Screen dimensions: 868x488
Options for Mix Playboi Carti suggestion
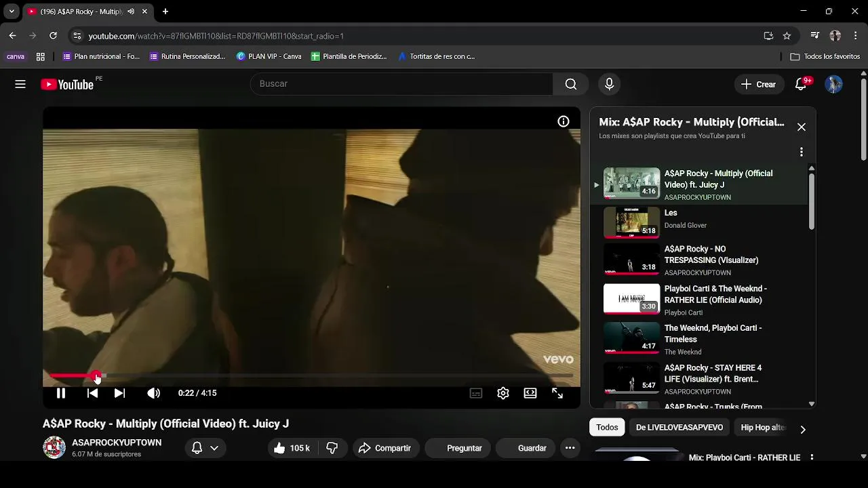click(812, 457)
